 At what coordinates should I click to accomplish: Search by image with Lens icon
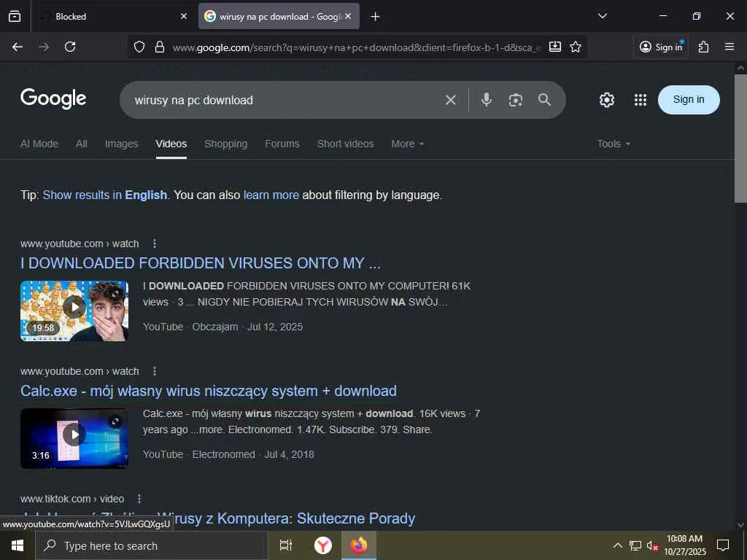[516, 100]
